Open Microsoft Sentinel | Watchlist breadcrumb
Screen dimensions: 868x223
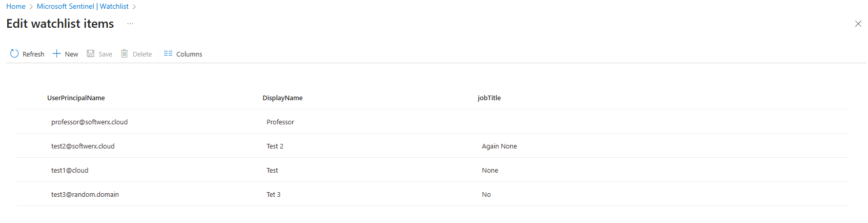coord(83,6)
